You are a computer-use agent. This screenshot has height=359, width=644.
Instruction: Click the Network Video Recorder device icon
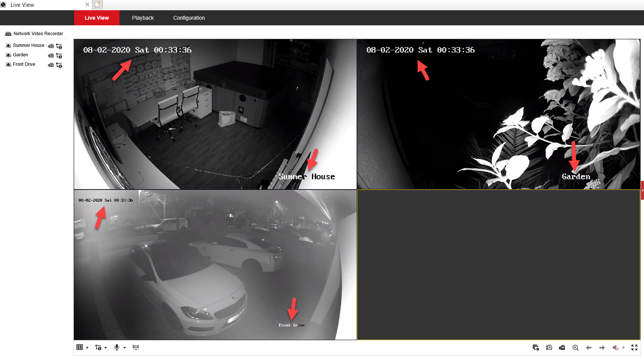[x=8, y=34]
